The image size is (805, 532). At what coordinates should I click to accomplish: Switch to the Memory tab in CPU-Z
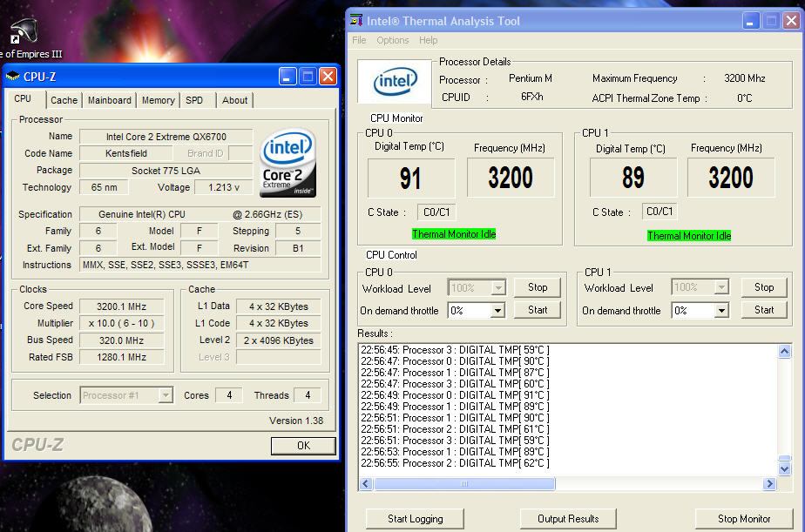click(x=159, y=100)
